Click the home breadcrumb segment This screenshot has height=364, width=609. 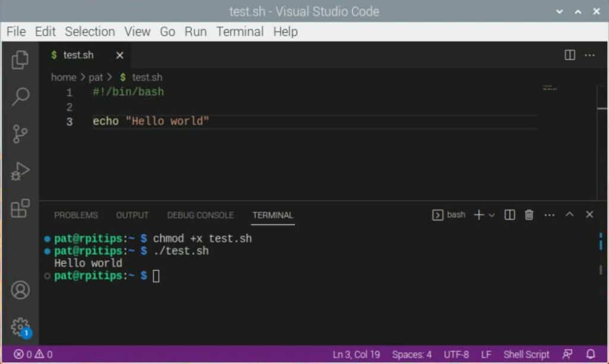[x=64, y=77]
